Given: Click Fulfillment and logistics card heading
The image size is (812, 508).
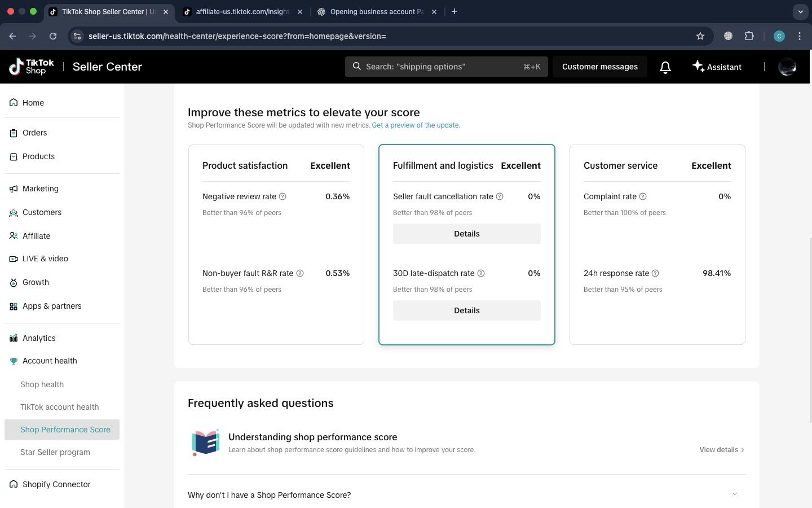Looking at the screenshot, I should click(x=443, y=165).
